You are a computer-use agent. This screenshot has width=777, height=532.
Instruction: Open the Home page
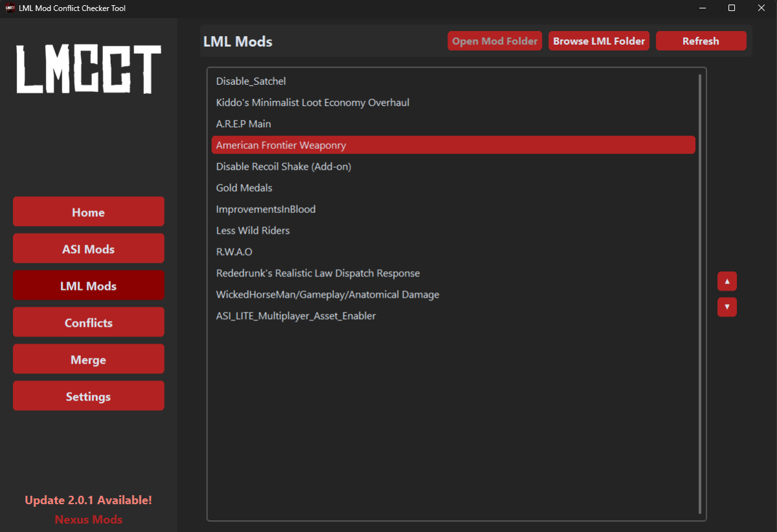click(x=88, y=212)
